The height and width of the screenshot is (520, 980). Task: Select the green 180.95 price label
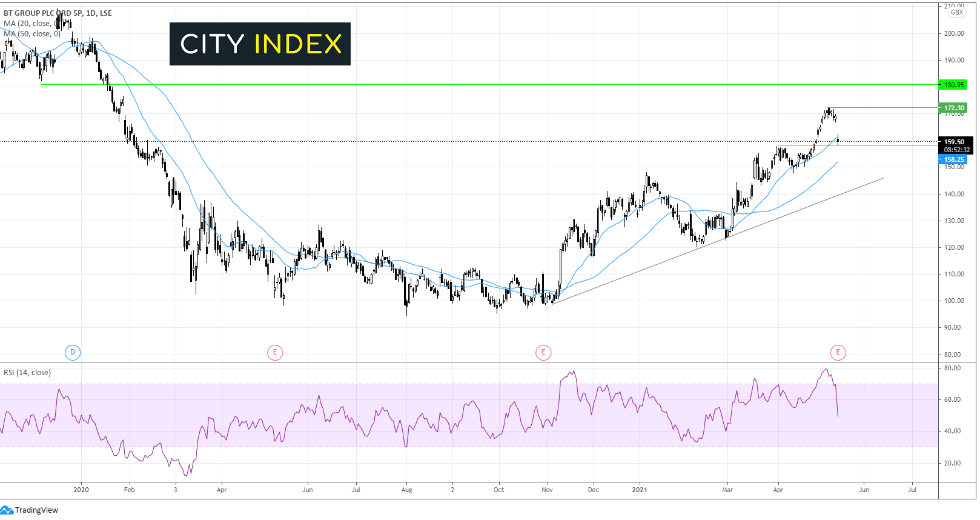953,85
